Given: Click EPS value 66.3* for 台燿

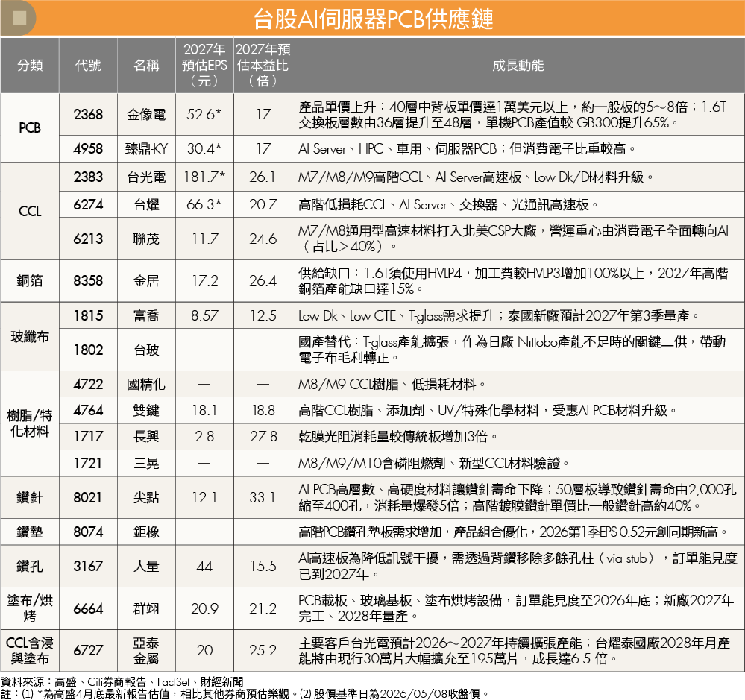Looking at the screenshot, I should click(x=204, y=205).
